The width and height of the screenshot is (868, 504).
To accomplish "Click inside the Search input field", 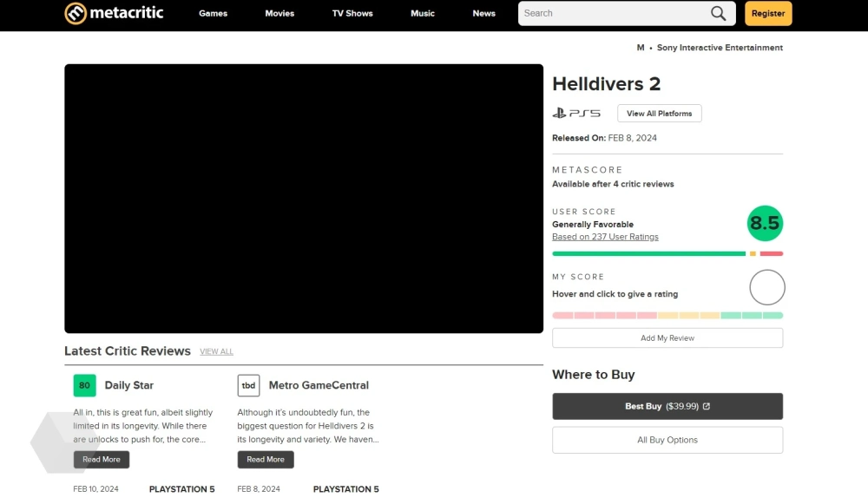I will pyautogui.click(x=612, y=13).
